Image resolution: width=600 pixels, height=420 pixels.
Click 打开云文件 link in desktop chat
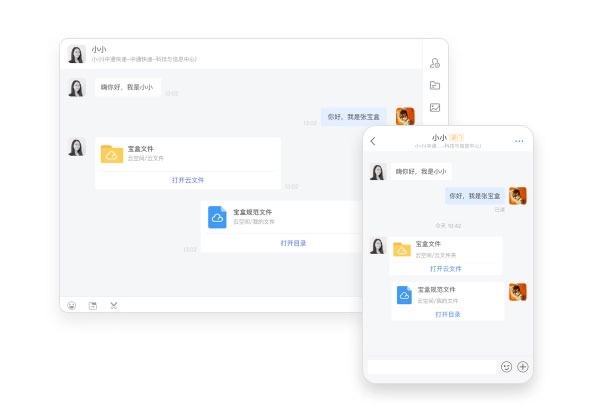pos(188,180)
